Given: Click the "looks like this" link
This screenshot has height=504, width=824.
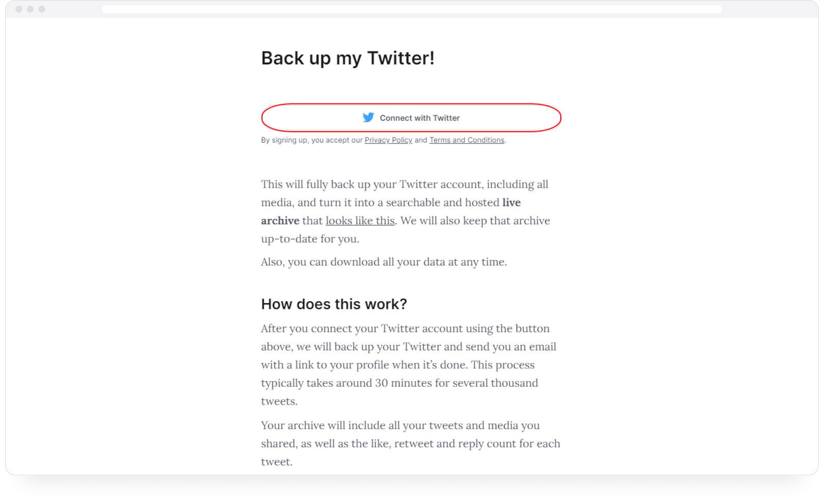Looking at the screenshot, I should tap(359, 220).
